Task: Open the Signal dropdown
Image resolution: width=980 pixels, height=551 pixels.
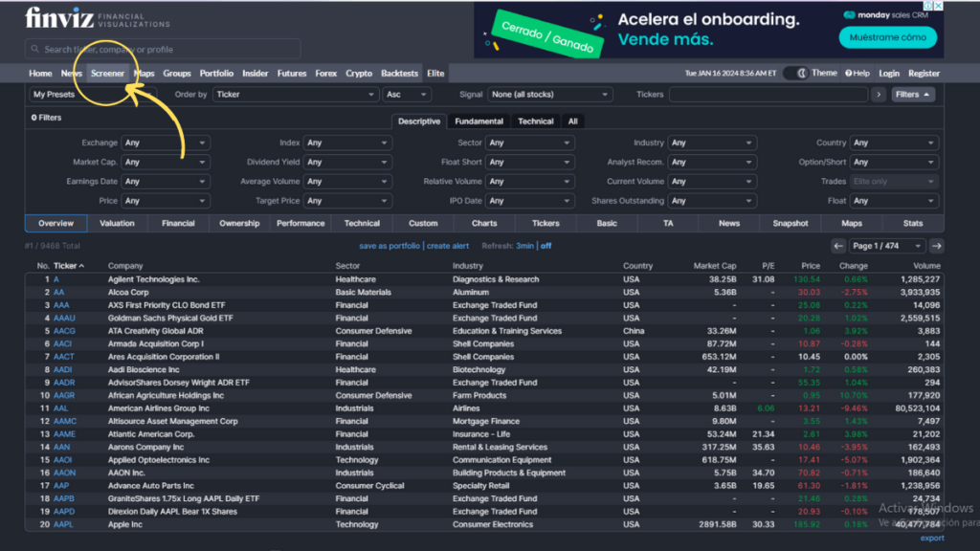Action: click(x=549, y=95)
